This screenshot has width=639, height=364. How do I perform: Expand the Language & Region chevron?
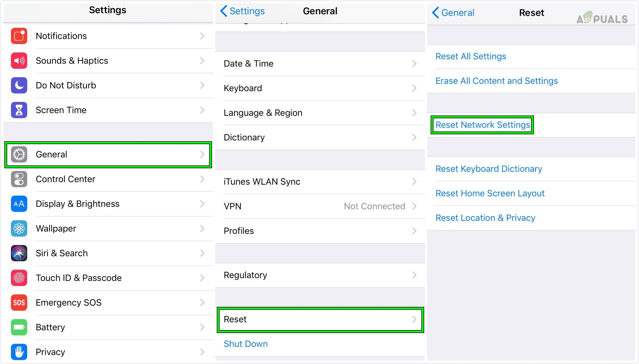coord(414,113)
